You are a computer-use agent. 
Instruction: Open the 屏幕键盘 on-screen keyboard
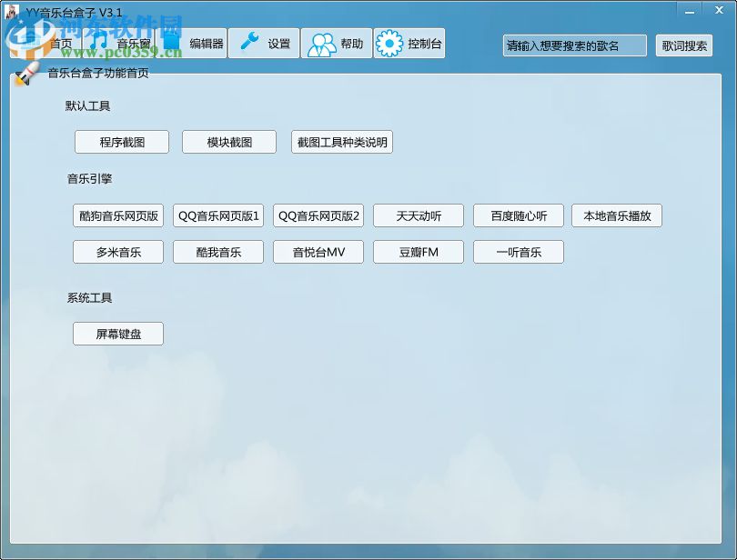tap(117, 334)
